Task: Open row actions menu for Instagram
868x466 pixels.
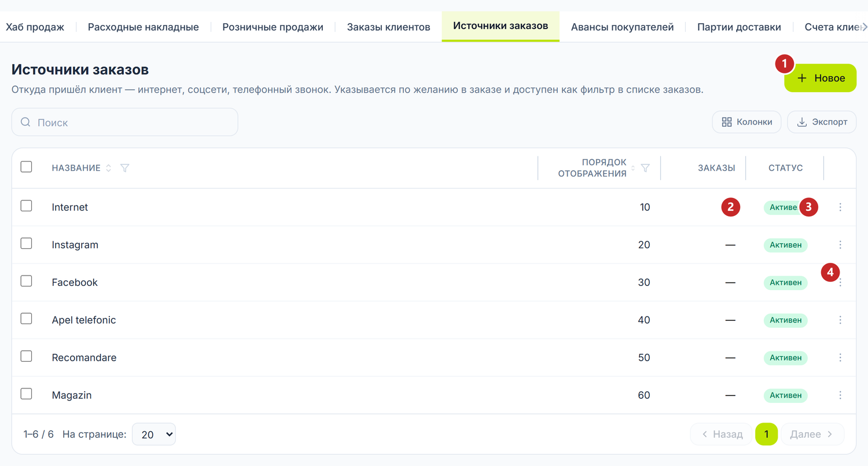Action: click(840, 245)
